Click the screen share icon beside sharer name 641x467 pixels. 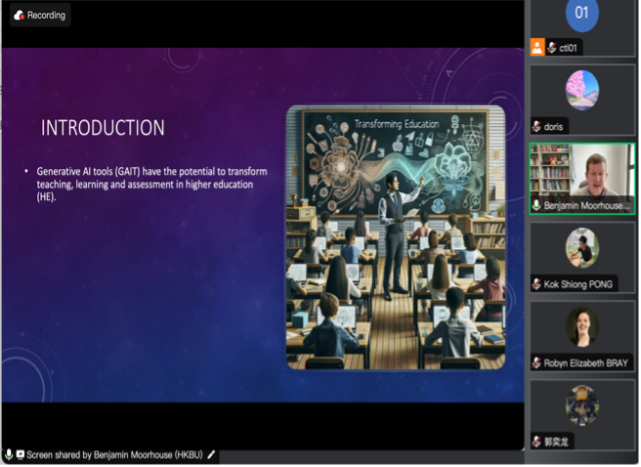click(x=20, y=455)
